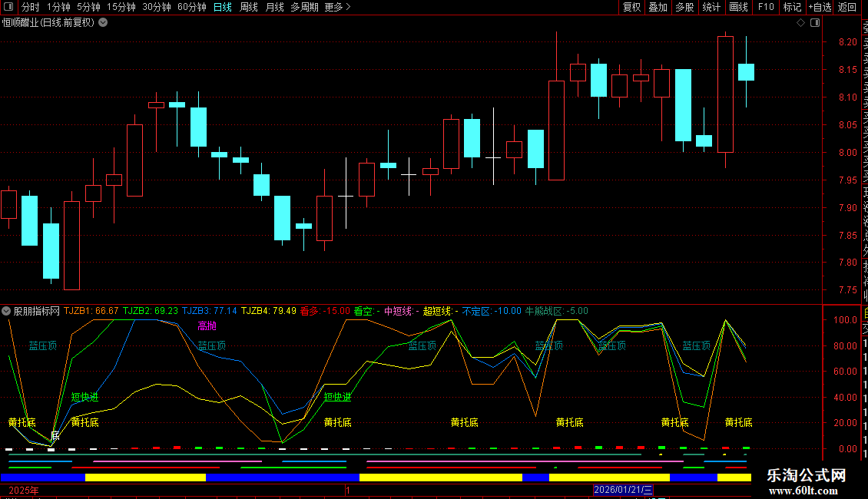Screen dimensions: 868x499
Task: Click the 股朋指标网 indicator name
Action: point(37,311)
